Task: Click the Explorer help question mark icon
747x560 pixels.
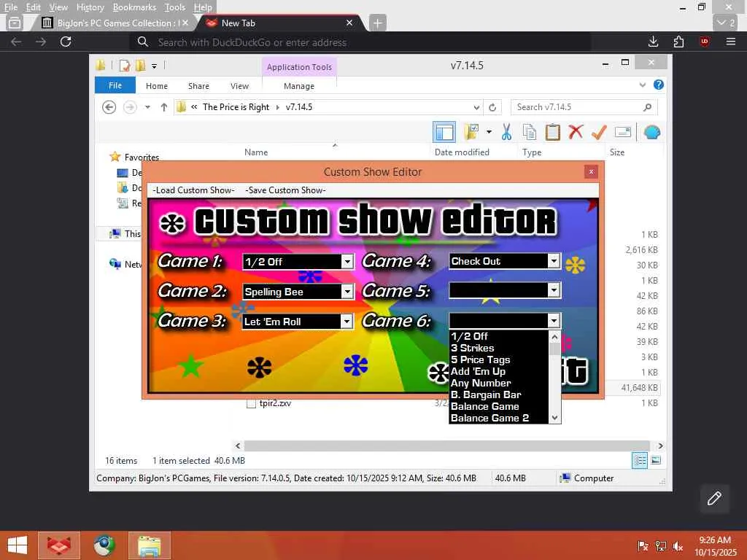Action: [659, 85]
